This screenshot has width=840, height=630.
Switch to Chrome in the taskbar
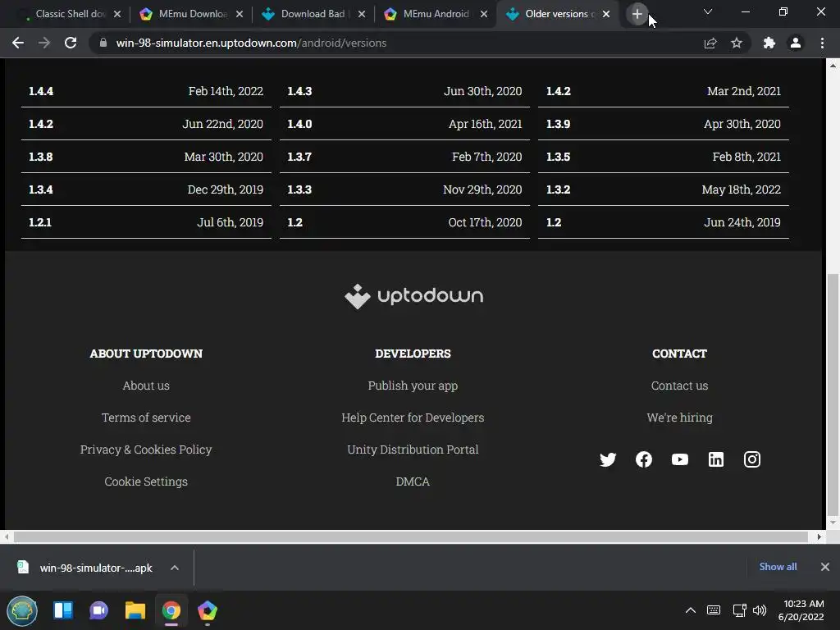tap(171, 610)
